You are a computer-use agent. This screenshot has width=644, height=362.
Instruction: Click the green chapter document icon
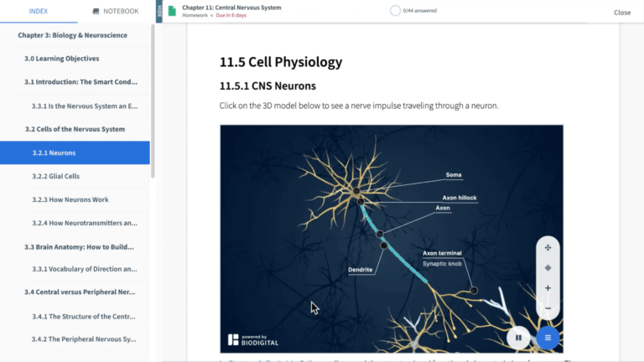(172, 11)
